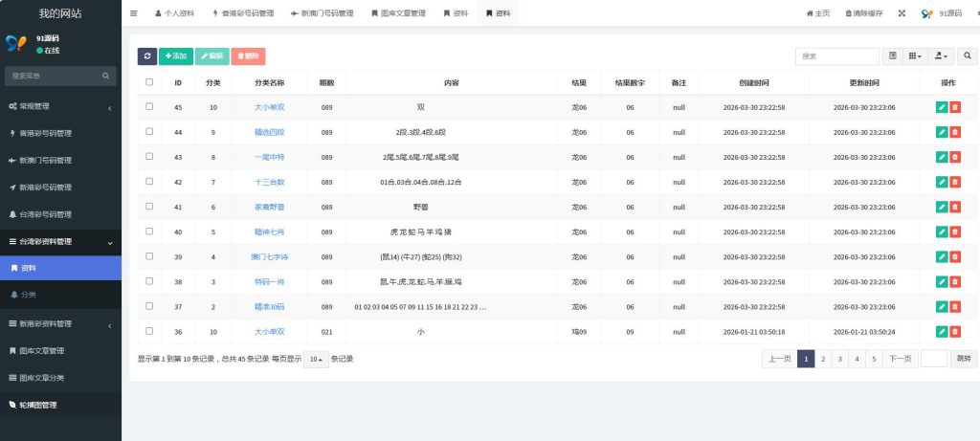Expand 常规管理 in the sidebar

[x=60, y=107]
